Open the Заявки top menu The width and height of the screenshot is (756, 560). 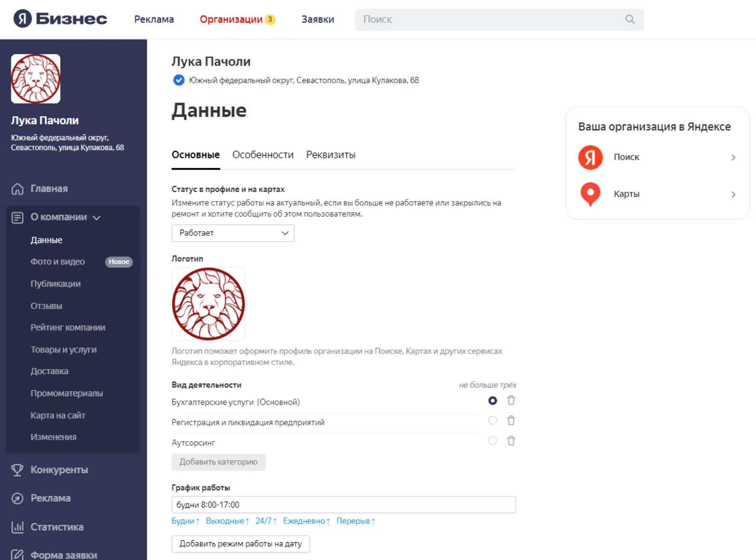[x=318, y=19]
